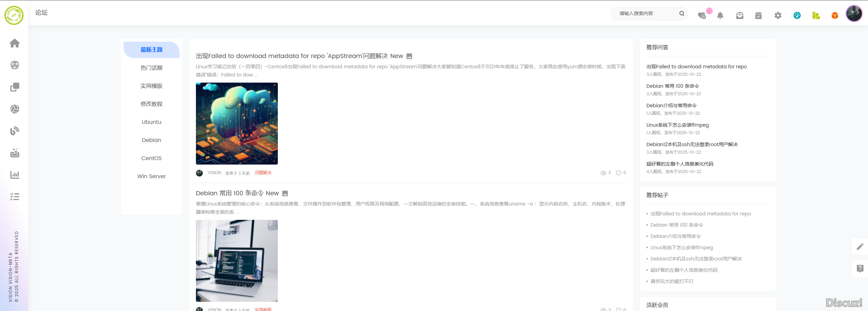Click the orange cube icon in header
Viewport: 868px width, 311px height.
835,15
